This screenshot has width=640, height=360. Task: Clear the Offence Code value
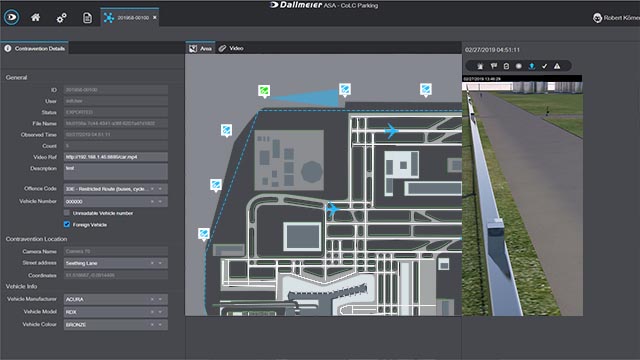(152, 189)
